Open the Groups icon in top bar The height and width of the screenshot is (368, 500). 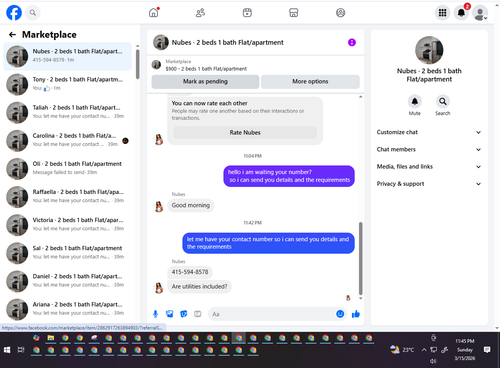coord(340,13)
